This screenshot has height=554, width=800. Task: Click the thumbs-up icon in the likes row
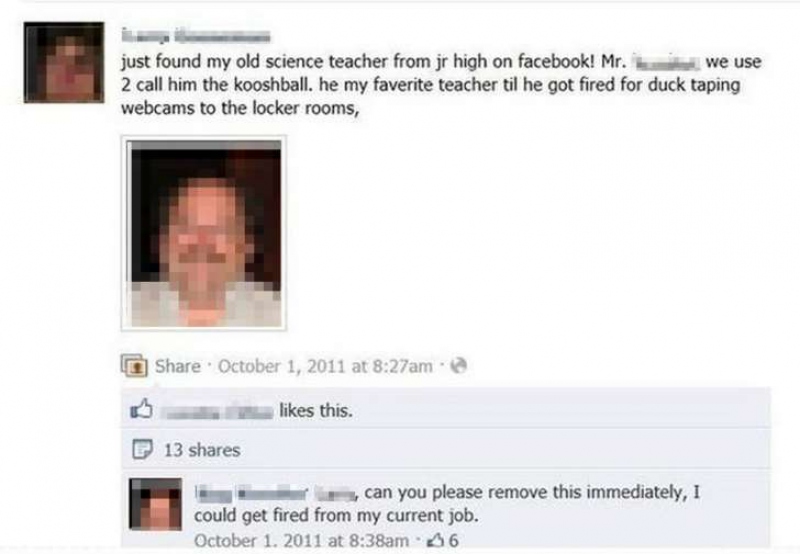click(141, 409)
